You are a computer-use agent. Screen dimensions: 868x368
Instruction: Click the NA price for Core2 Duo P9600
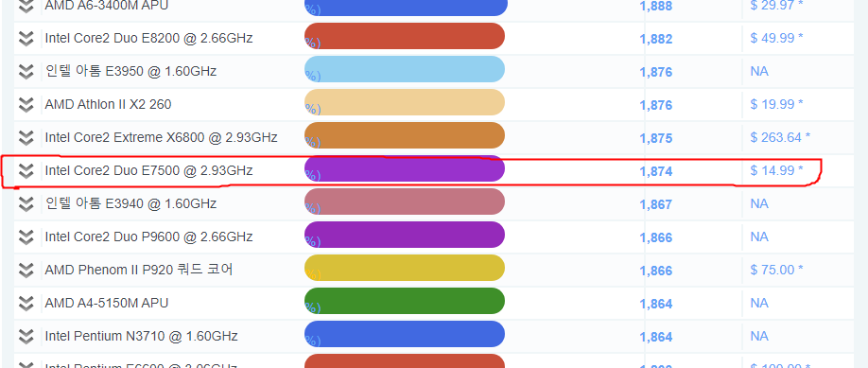(759, 237)
